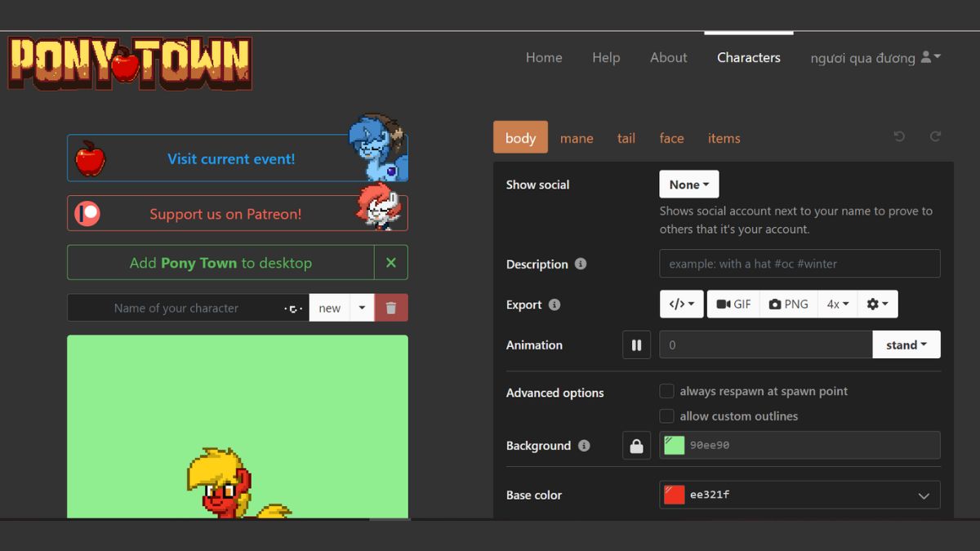This screenshot has width=980, height=551.
Task: Enable allow custom outlines checkbox
Action: 667,416
